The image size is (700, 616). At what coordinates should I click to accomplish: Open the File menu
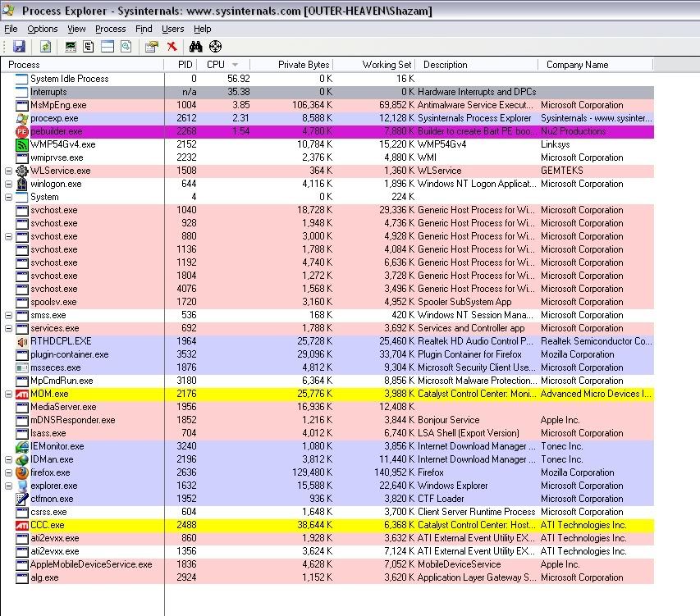coord(11,29)
